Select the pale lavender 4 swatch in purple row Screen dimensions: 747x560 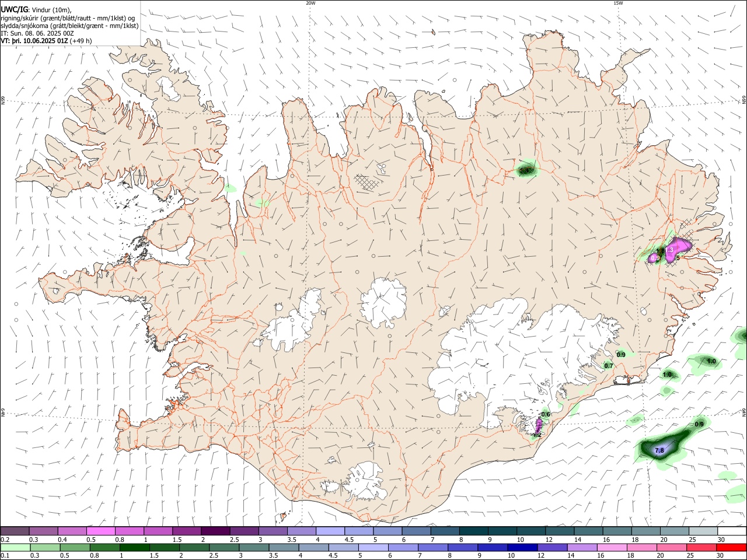330,531
